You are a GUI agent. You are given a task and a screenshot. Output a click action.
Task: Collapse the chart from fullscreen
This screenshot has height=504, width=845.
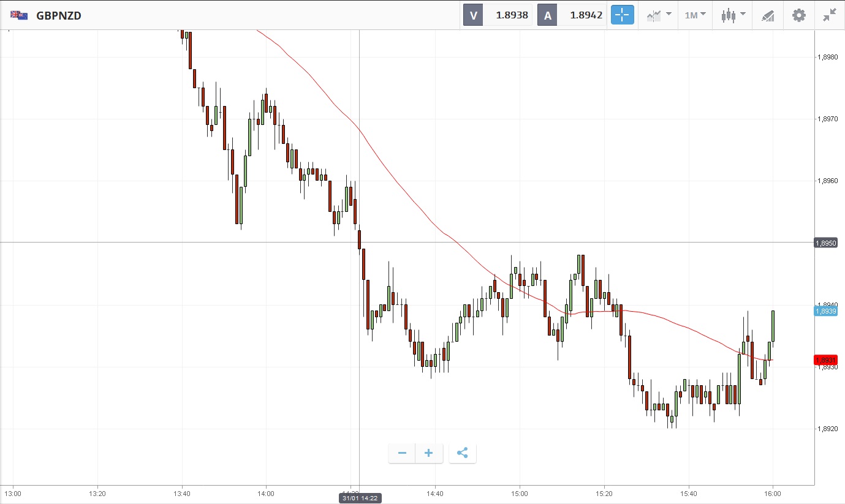click(x=830, y=15)
